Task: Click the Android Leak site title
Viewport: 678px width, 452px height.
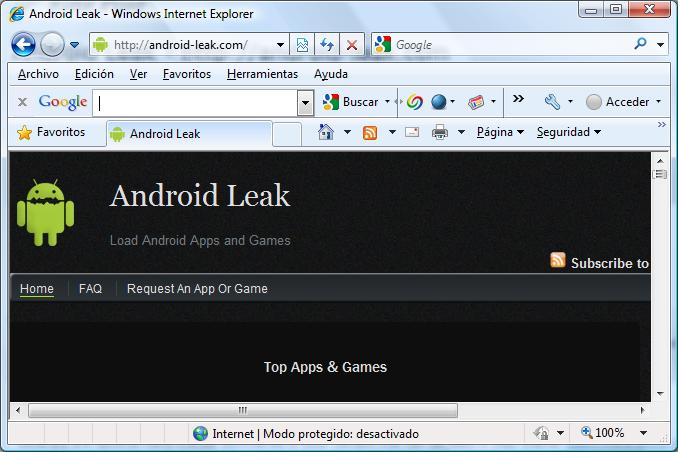Action: pos(200,196)
